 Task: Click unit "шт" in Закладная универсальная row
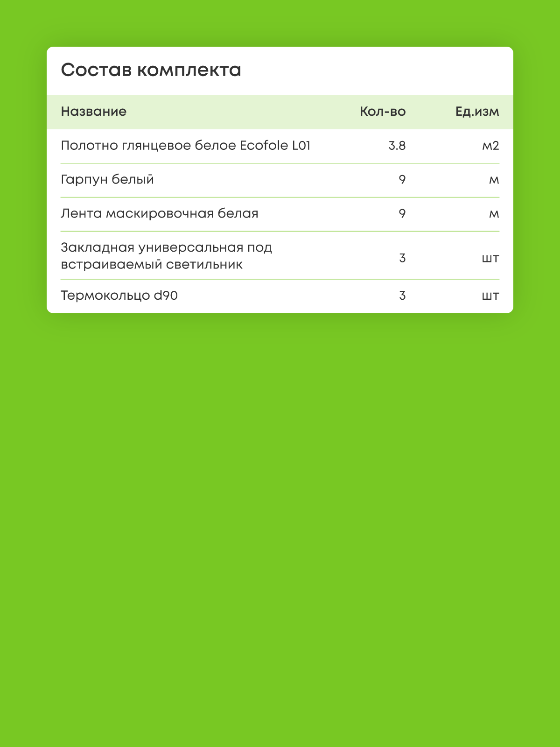[490, 258]
